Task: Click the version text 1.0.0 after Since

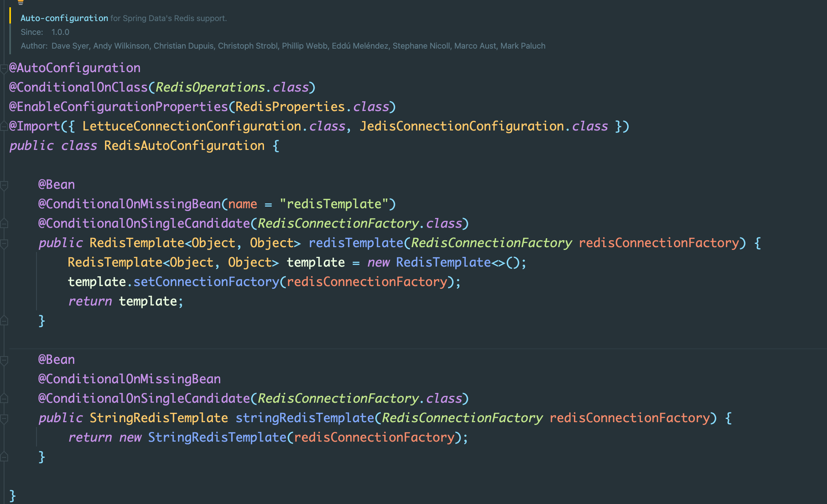Action: click(x=60, y=32)
